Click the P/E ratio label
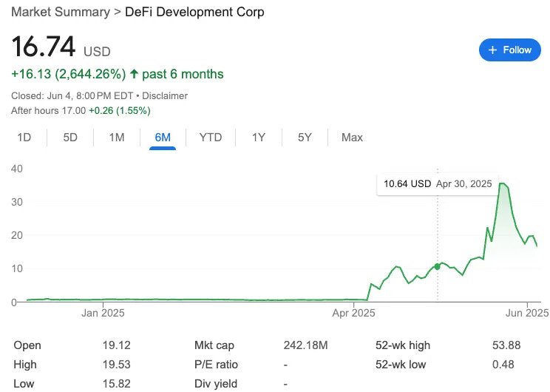Image resolution: width=550 pixels, height=392 pixels. tap(216, 365)
